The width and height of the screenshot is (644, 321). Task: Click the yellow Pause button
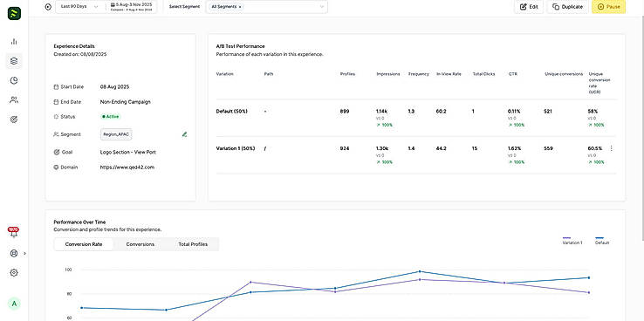tap(608, 7)
